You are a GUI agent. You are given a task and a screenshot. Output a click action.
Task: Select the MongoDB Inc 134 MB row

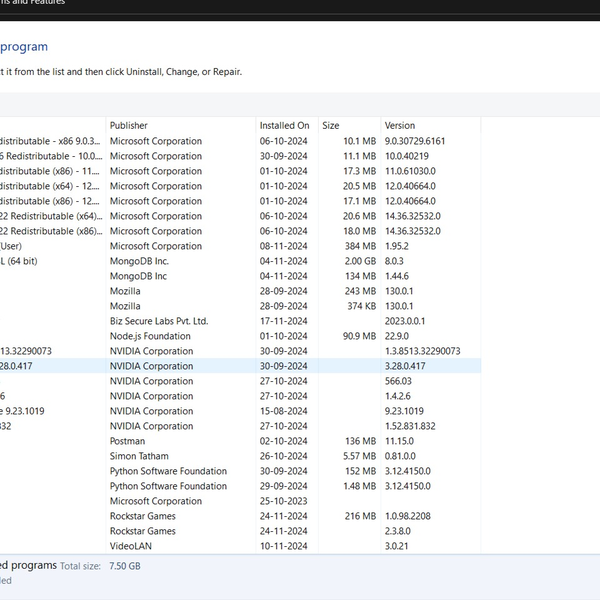[138, 276]
